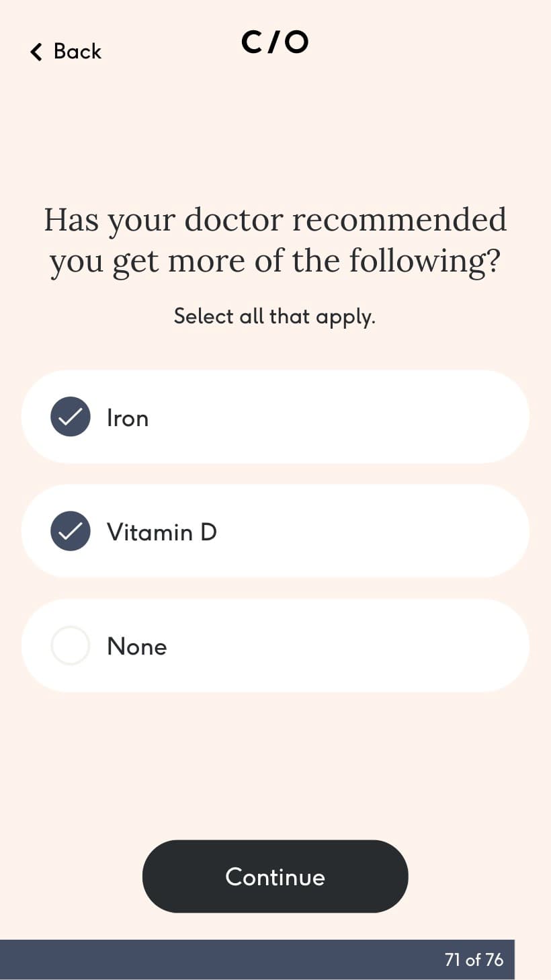Click the Continue button
551x980 pixels.
tap(275, 876)
